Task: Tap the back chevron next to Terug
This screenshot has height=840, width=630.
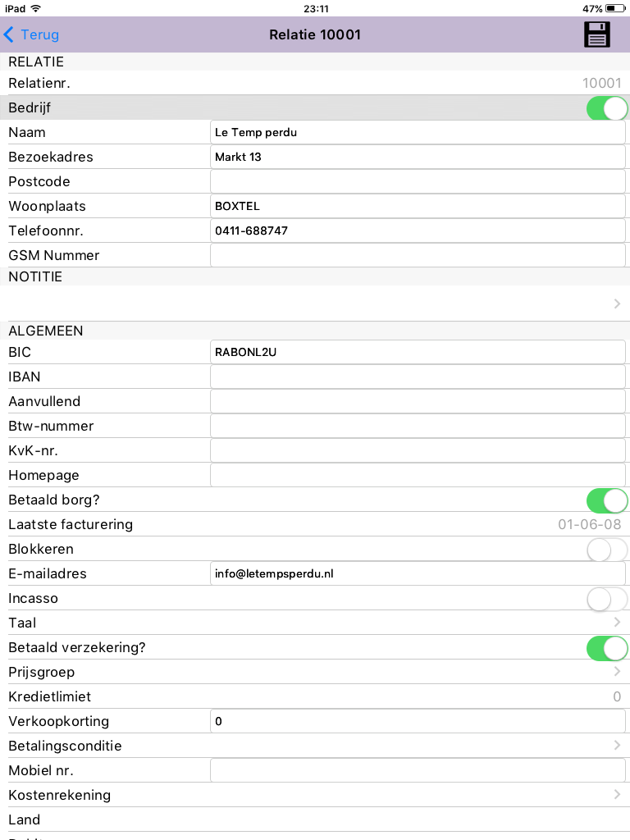Action: click(8, 34)
